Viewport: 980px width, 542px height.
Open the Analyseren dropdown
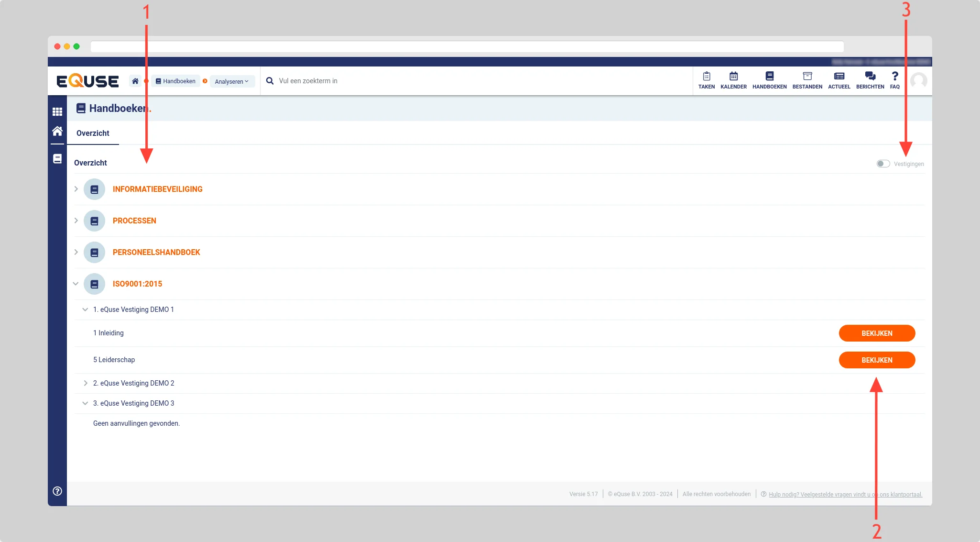(x=231, y=81)
